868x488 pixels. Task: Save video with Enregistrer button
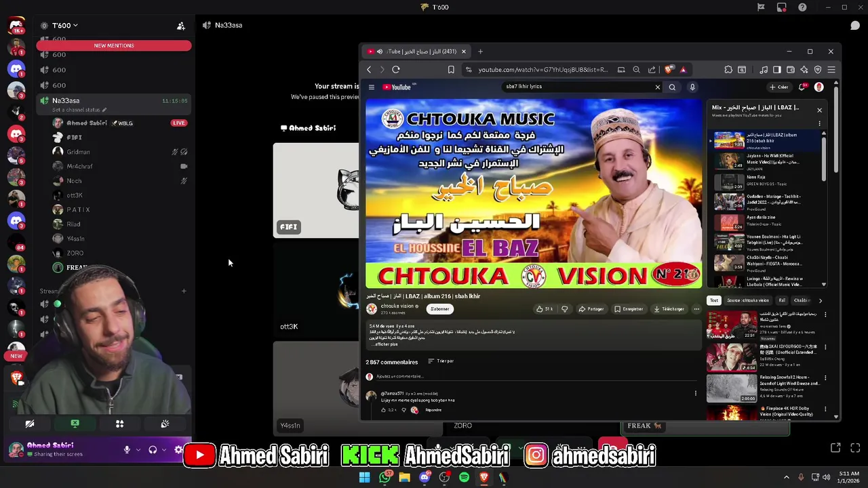pos(629,309)
